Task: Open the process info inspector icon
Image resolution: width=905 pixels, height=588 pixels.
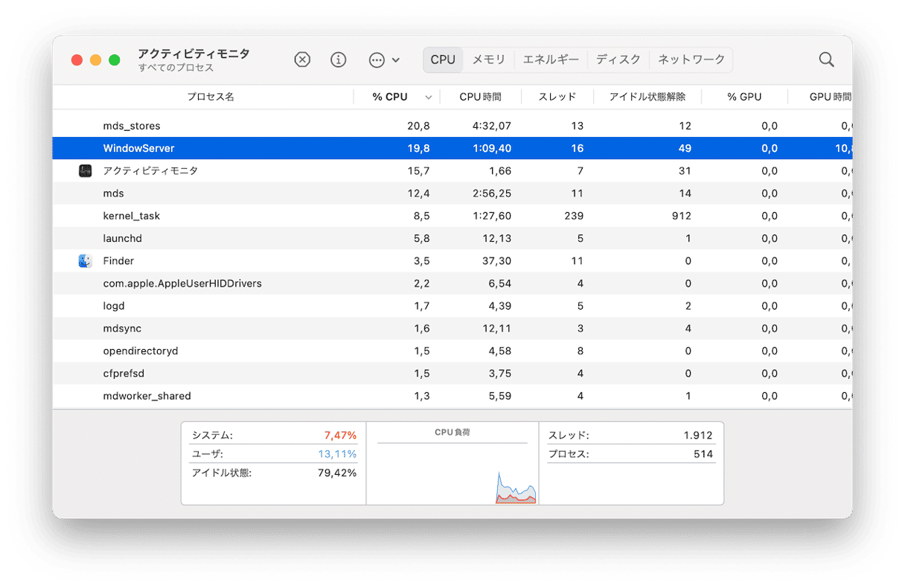Action: pos(339,60)
